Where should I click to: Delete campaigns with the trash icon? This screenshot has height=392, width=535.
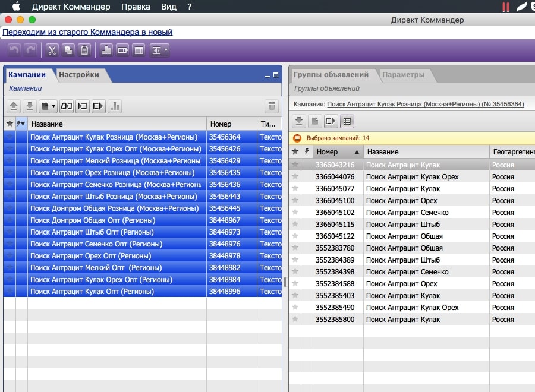point(272,106)
